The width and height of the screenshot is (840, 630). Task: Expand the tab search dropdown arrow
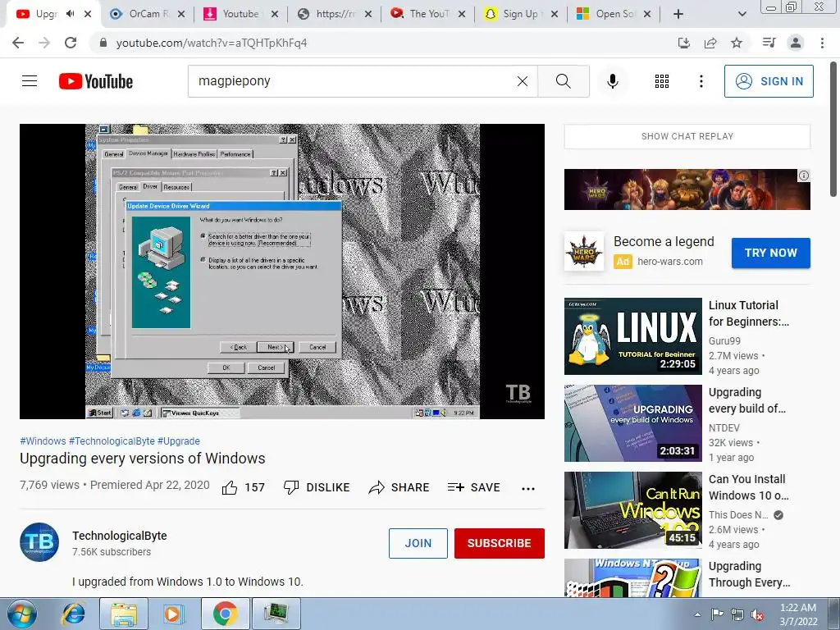pyautogui.click(x=742, y=14)
